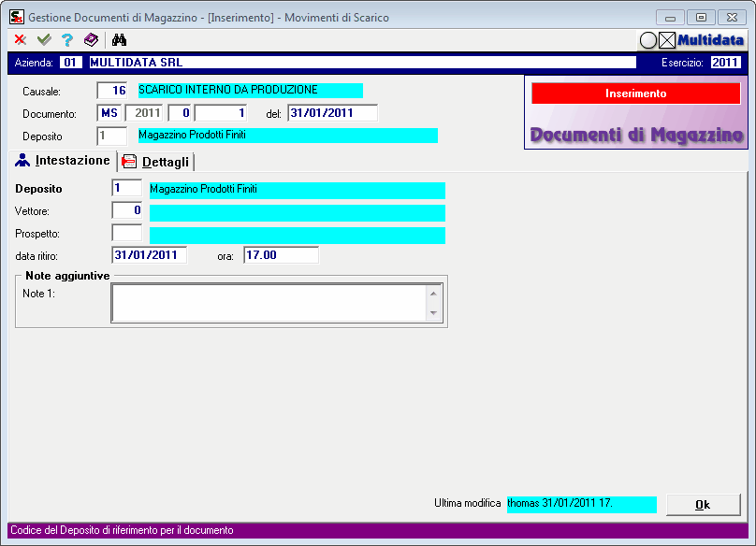
Task: Click the Vettore code field
Action: (126, 210)
